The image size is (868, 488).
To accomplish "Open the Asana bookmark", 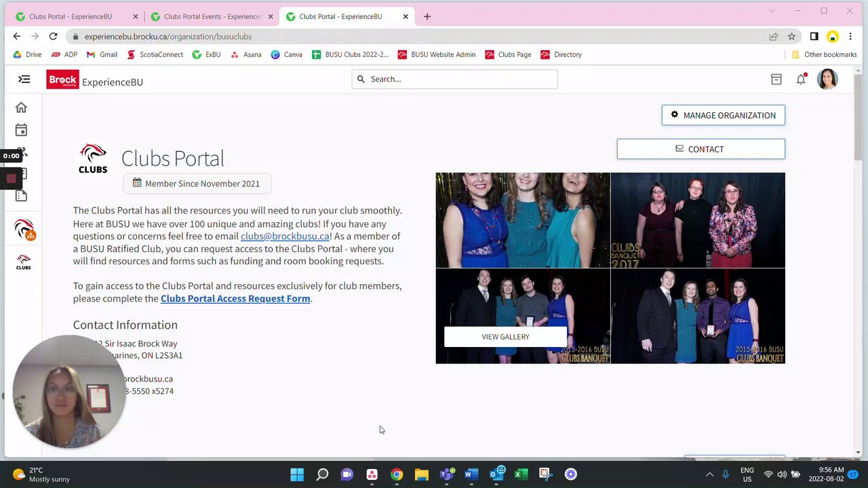I will click(x=245, y=55).
